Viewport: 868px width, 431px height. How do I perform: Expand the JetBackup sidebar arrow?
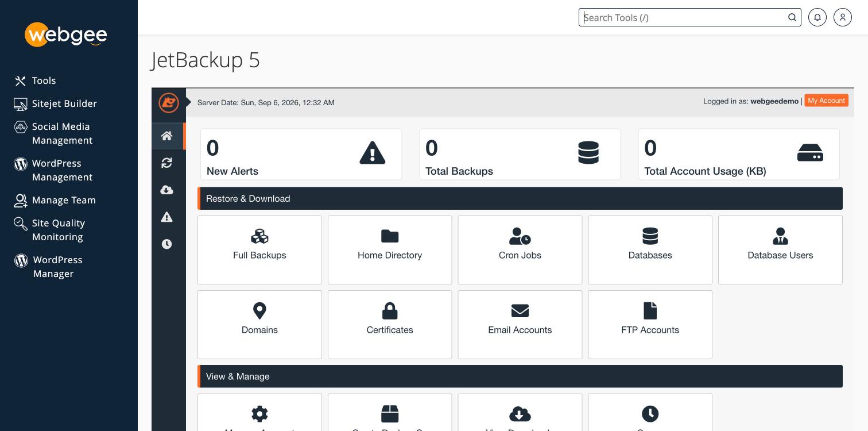click(x=188, y=102)
